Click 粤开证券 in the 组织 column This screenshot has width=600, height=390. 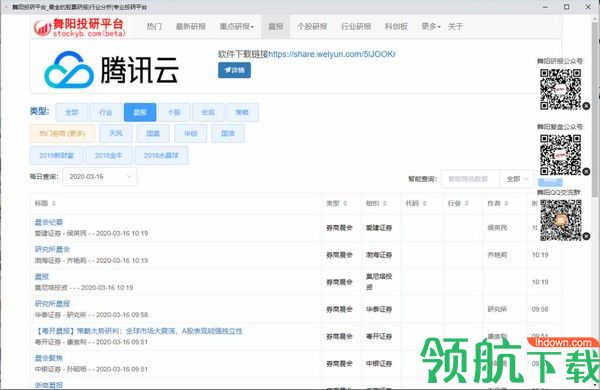point(379,336)
